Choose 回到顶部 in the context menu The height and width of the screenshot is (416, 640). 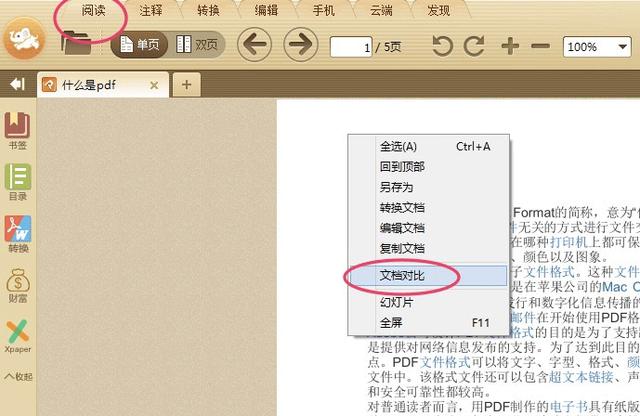pyautogui.click(x=429, y=167)
